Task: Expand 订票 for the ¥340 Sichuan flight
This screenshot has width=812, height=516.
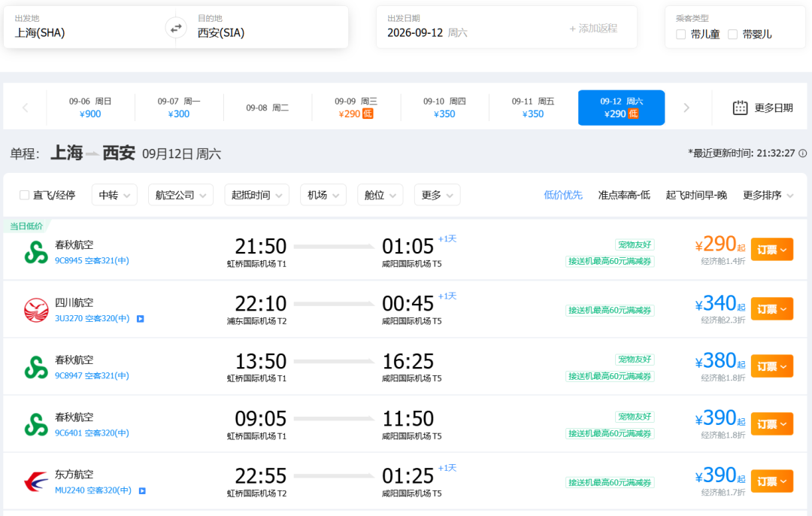Action: click(771, 309)
